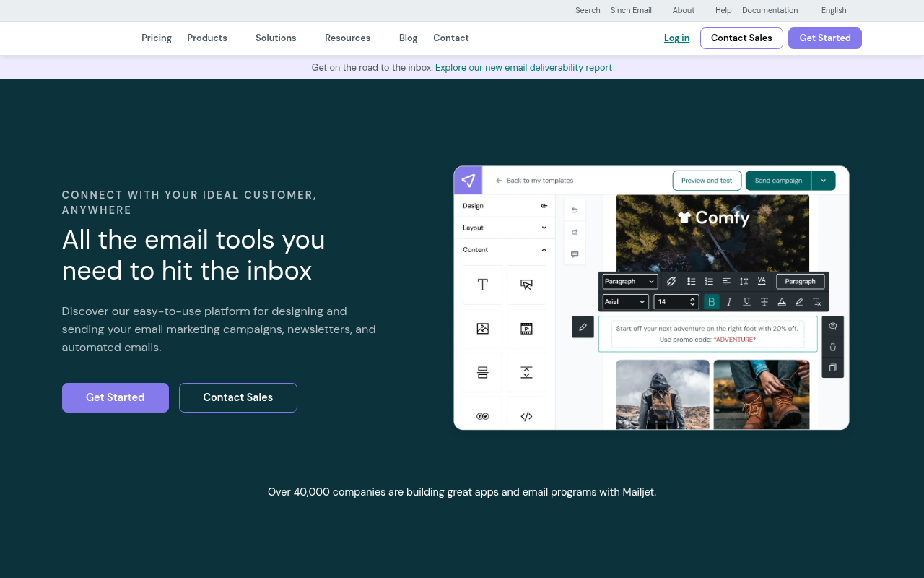Click the undo arrow in the editor
The image size is (924, 578).
click(x=575, y=210)
